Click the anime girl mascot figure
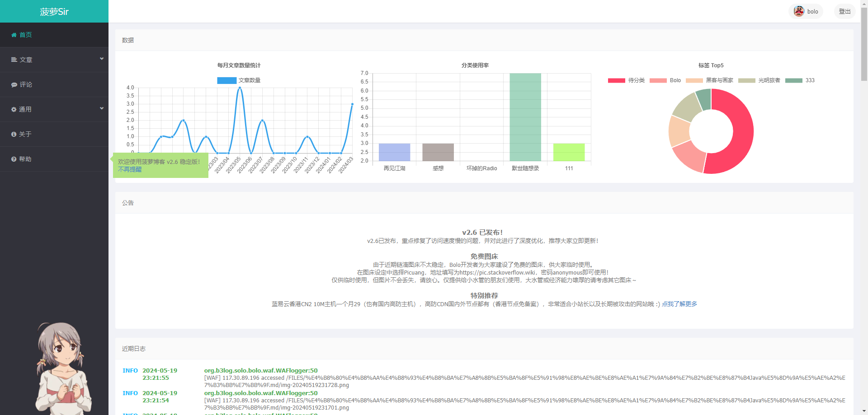The width and height of the screenshot is (868, 415). 63,368
